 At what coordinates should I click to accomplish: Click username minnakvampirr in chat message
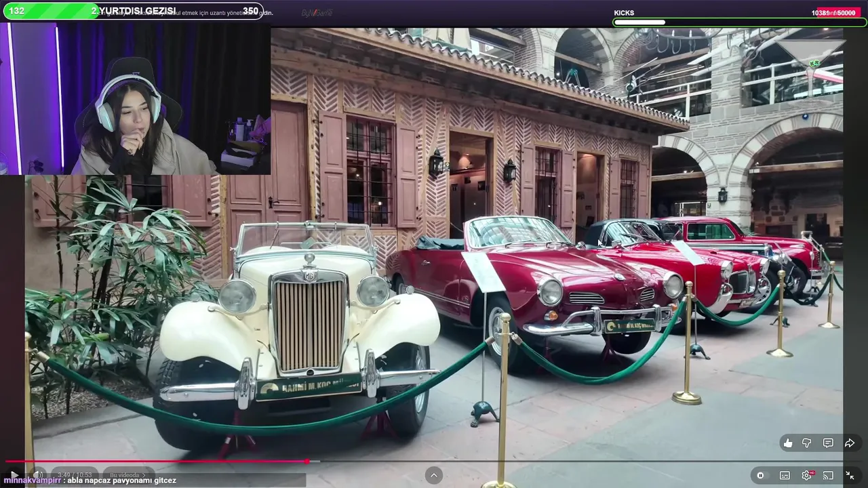tap(33, 481)
